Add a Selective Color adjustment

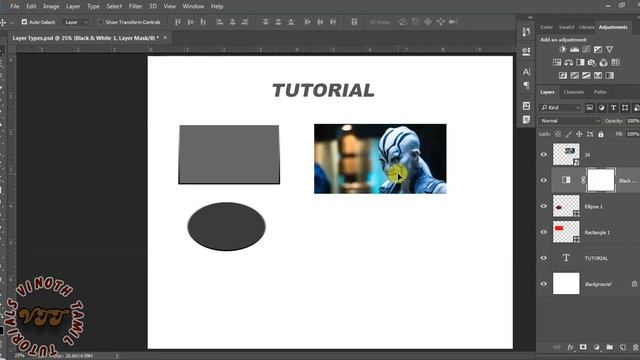pyautogui.click(x=598, y=76)
